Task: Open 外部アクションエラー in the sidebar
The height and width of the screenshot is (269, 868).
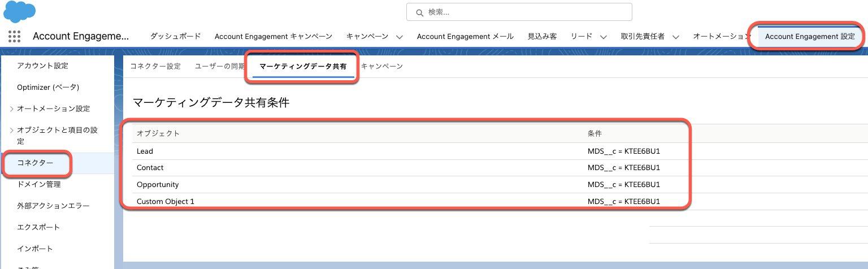Action: 53,206
